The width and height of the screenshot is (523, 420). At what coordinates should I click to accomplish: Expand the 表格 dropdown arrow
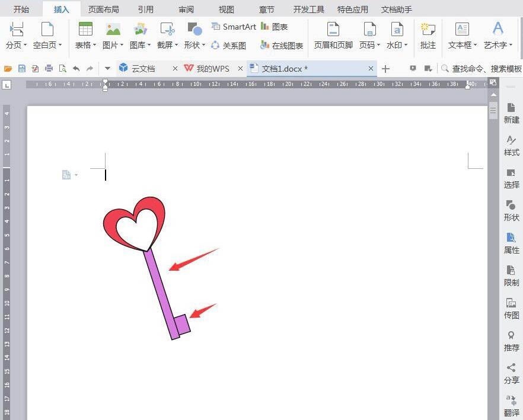(x=94, y=44)
